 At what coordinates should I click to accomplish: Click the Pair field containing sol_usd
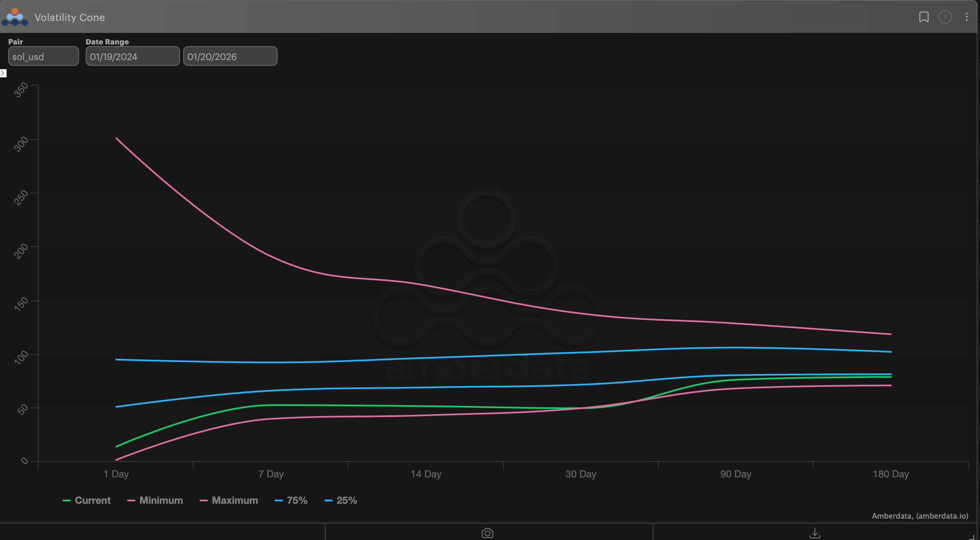coord(43,56)
